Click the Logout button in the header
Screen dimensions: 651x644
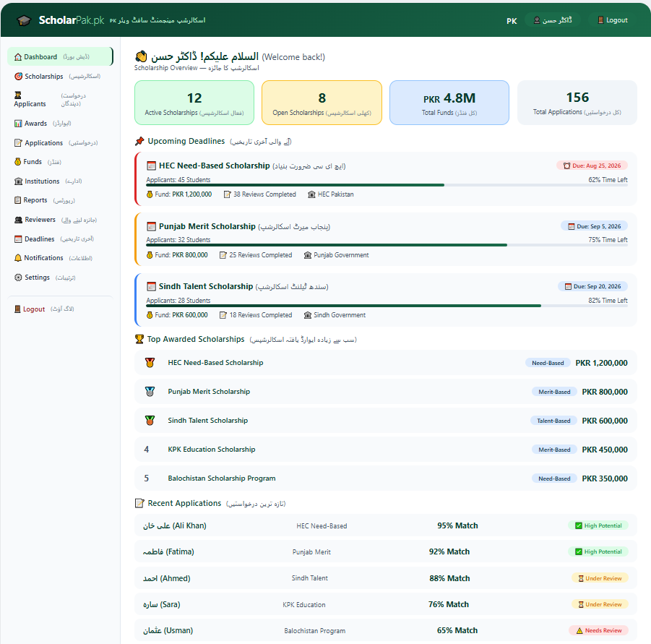(613, 20)
